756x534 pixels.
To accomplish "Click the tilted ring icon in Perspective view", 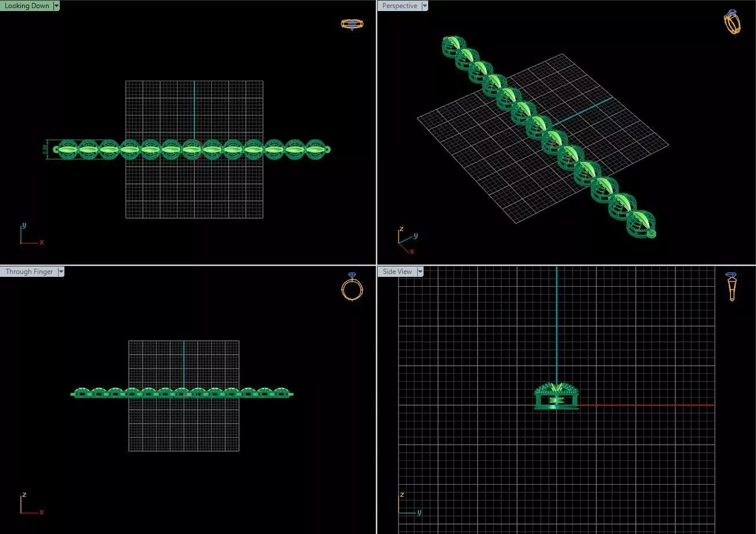I will click(732, 22).
